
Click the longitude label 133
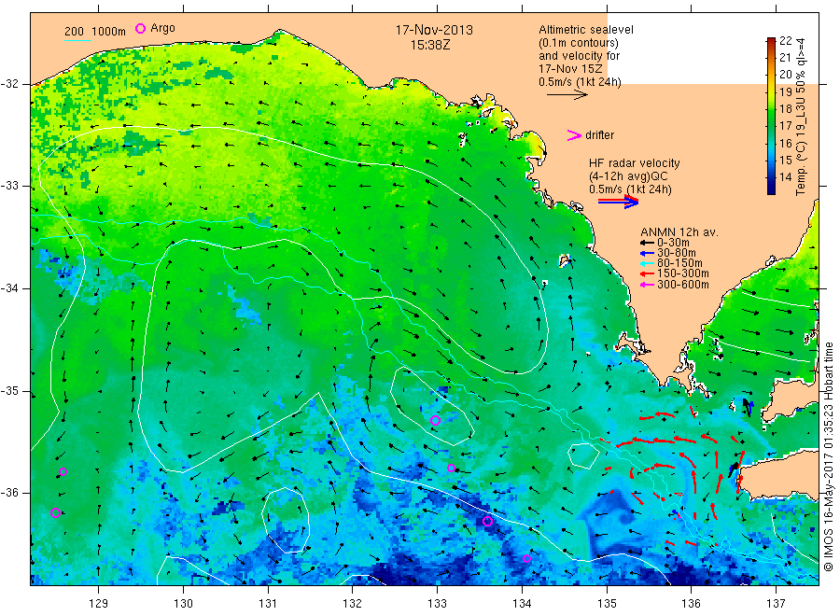point(437,604)
